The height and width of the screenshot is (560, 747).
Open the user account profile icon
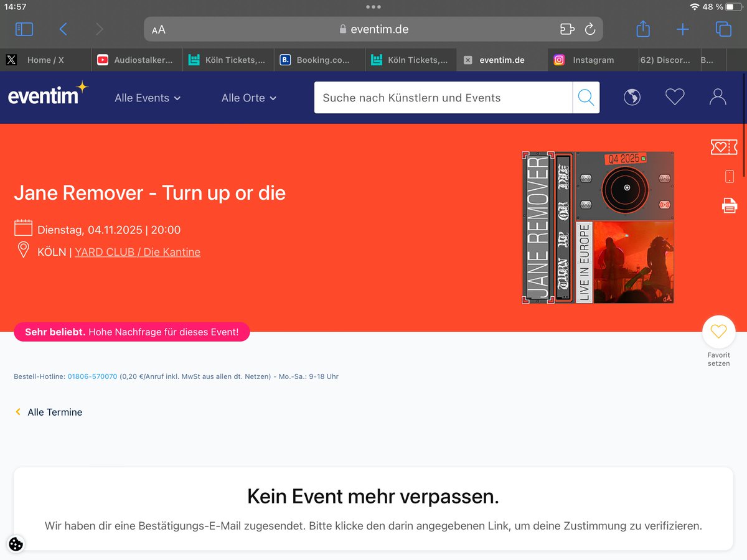tap(718, 97)
